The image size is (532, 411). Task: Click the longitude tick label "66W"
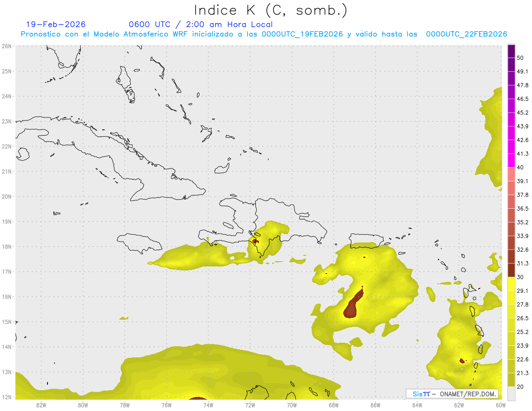coord(376,405)
